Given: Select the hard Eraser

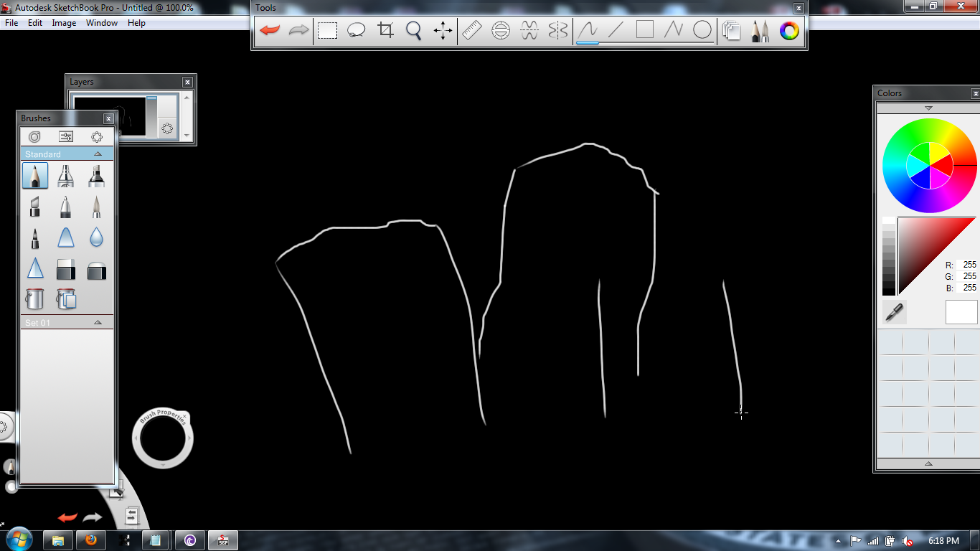Looking at the screenshot, I should [x=65, y=268].
